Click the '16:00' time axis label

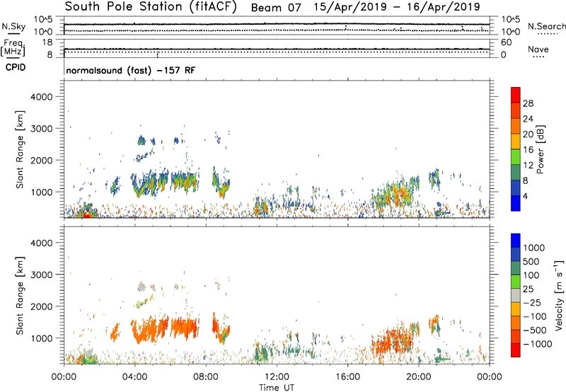point(347,377)
